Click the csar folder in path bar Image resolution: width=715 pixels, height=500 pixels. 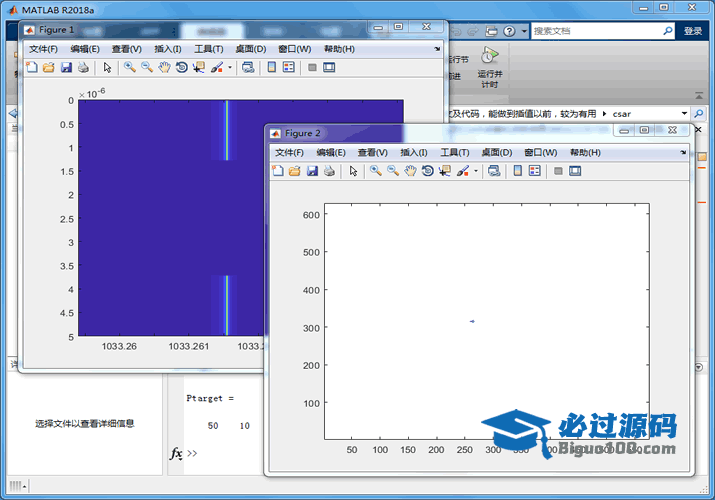click(622, 114)
